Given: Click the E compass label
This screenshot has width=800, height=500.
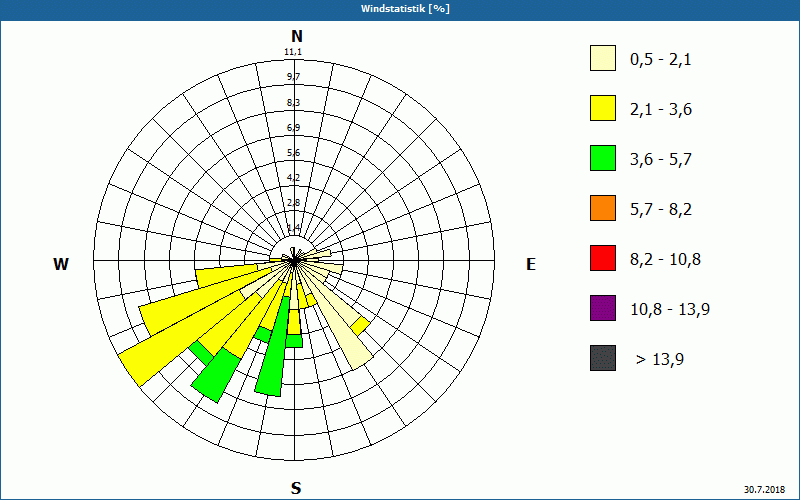Looking at the screenshot, I should (x=531, y=264).
